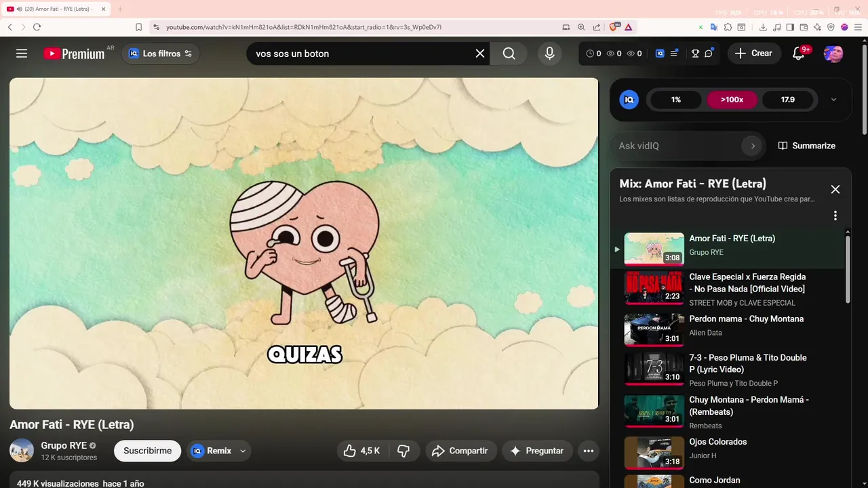Screen dimensions: 868x488
Task: Go to YouTube Premium home logo
Action: [75, 54]
